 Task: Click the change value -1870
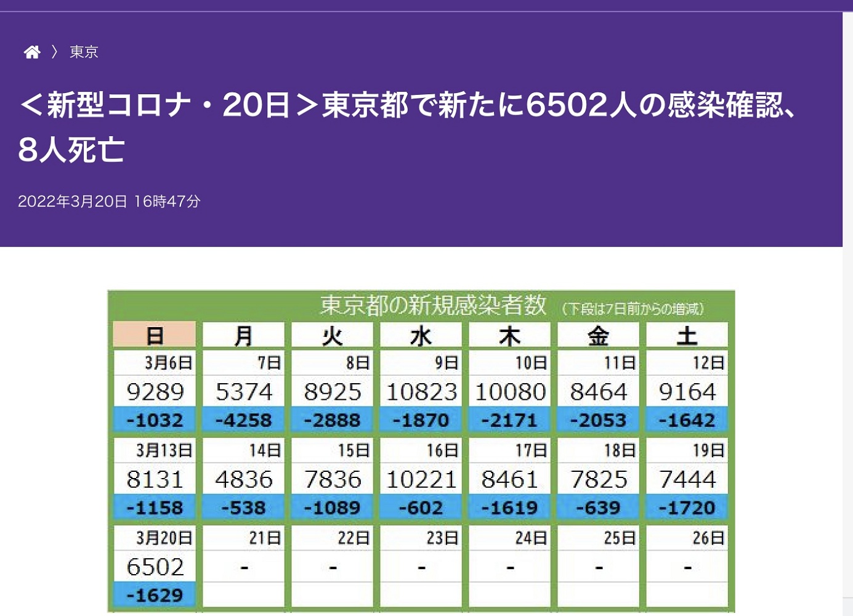click(421, 420)
